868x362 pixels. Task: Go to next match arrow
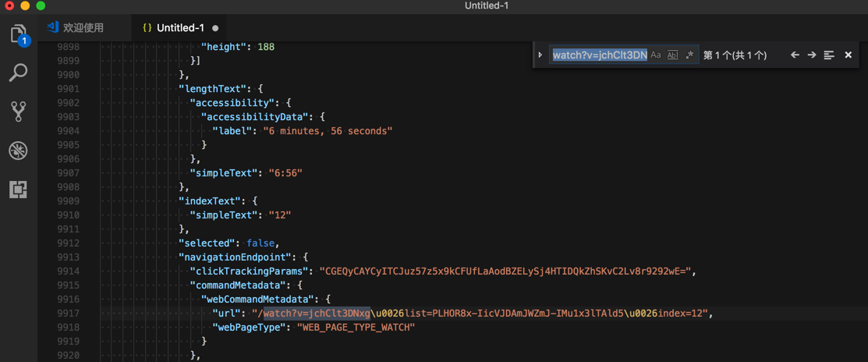(x=812, y=55)
